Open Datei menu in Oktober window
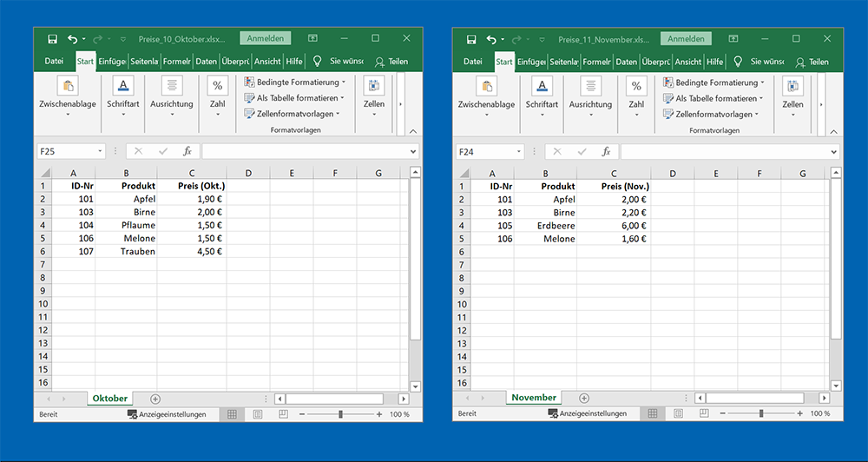Image resolution: width=868 pixels, height=462 pixels. (54, 62)
